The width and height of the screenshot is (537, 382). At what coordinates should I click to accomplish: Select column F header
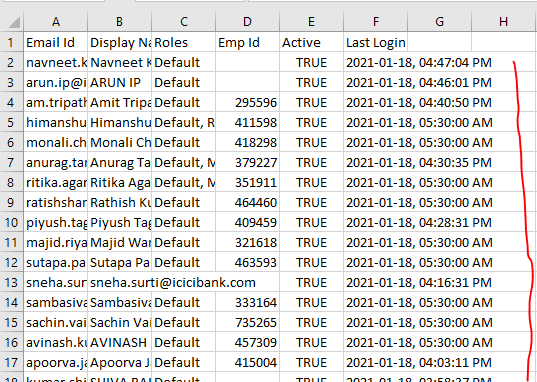[x=375, y=22]
